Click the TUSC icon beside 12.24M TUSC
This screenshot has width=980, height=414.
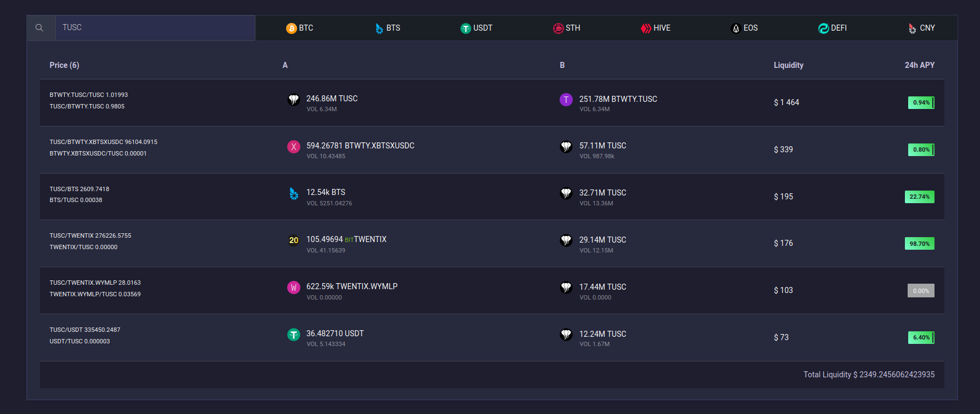566,335
